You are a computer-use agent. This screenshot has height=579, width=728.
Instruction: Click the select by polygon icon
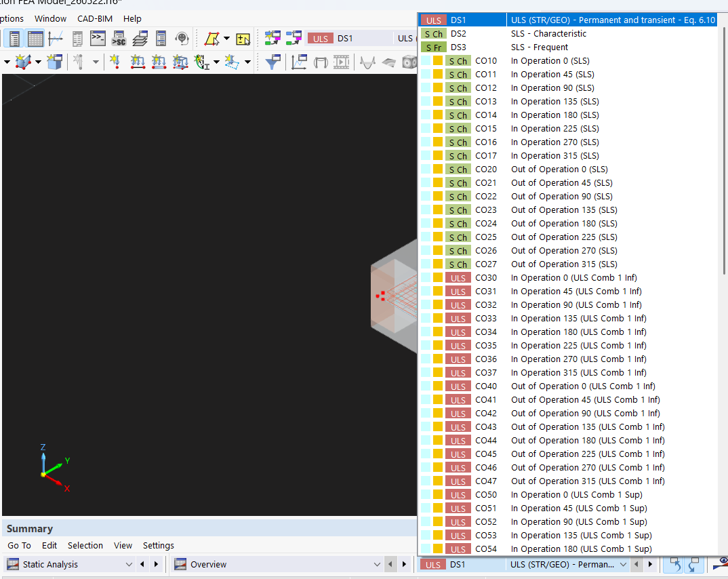[x=212, y=39]
